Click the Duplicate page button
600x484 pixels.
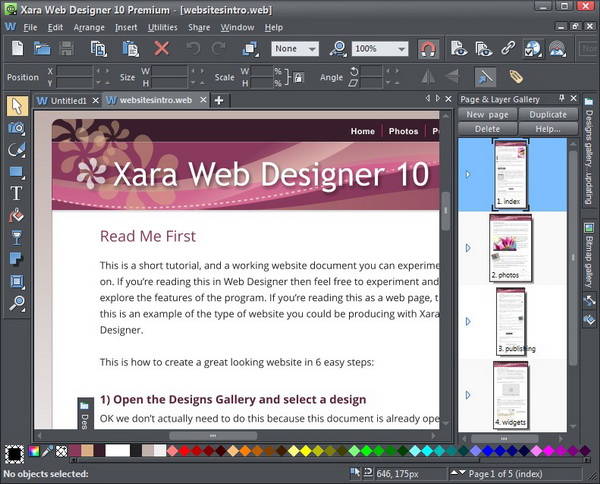tap(547, 115)
